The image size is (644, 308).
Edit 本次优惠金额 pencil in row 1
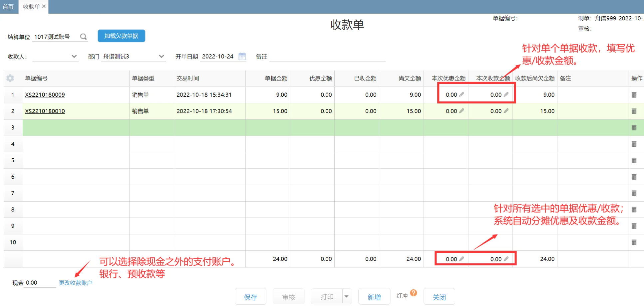(462, 94)
